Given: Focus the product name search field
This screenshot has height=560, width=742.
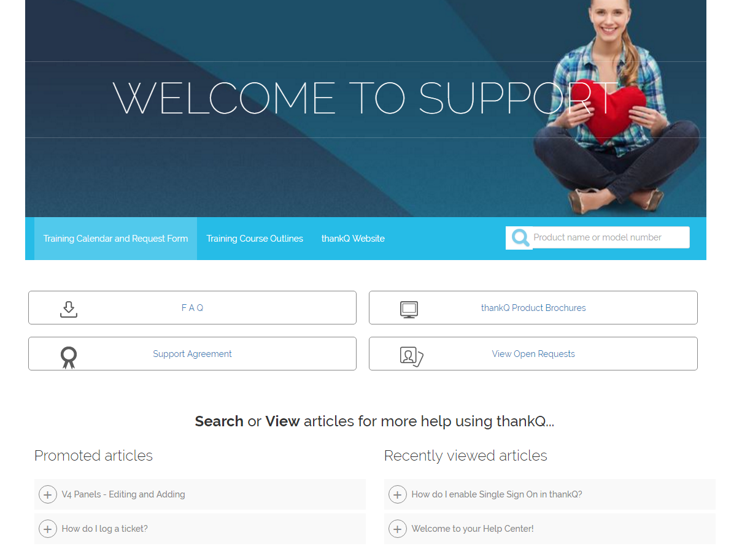Looking at the screenshot, I should (x=610, y=237).
